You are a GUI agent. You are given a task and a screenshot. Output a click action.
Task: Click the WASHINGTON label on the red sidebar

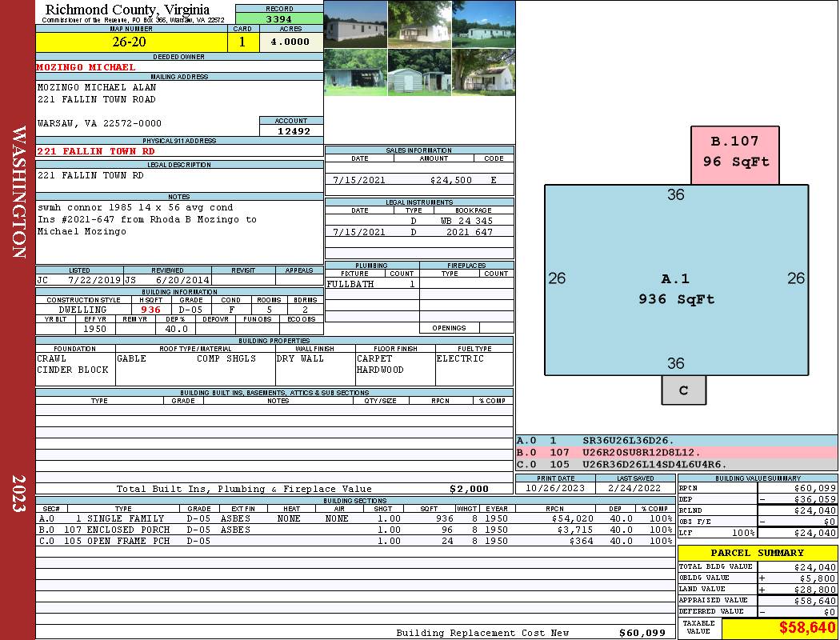coord(18,190)
